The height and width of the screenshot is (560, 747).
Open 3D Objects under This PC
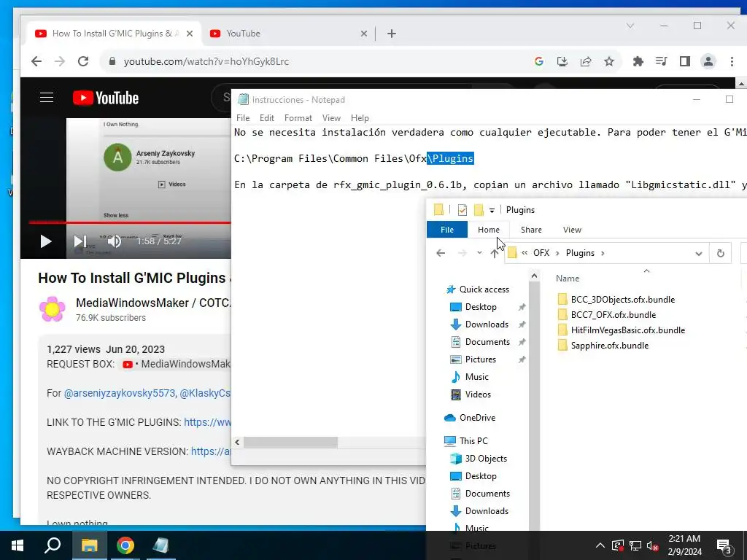tap(485, 459)
